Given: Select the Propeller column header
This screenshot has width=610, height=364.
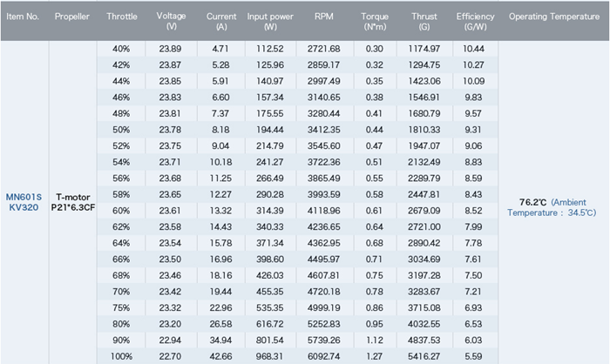Looking at the screenshot, I should (71, 17).
